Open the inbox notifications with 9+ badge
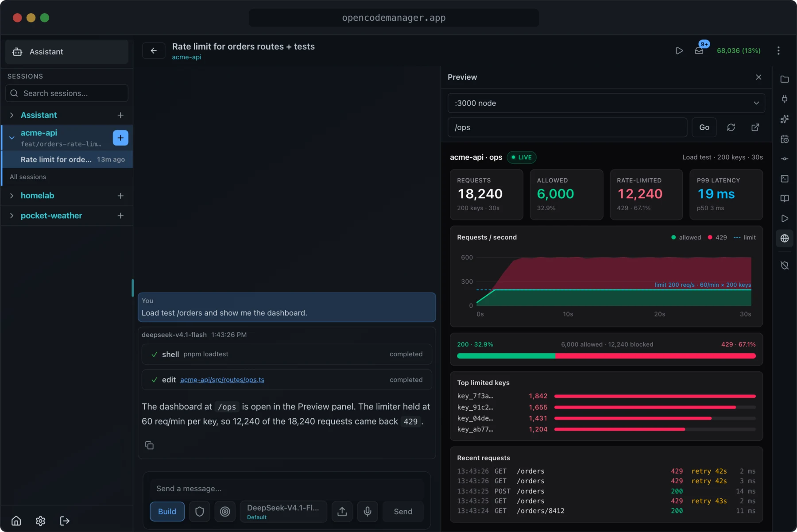This screenshot has width=797, height=532. [699, 50]
